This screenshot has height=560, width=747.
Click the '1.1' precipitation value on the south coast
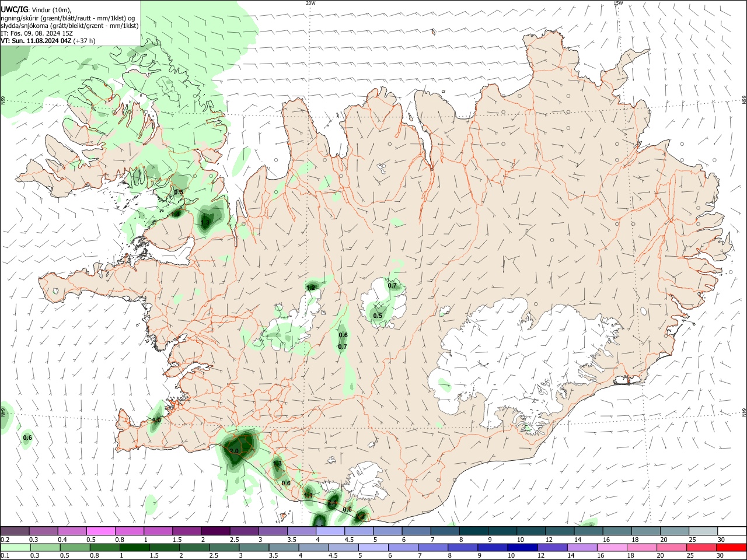click(x=308, y=495)
